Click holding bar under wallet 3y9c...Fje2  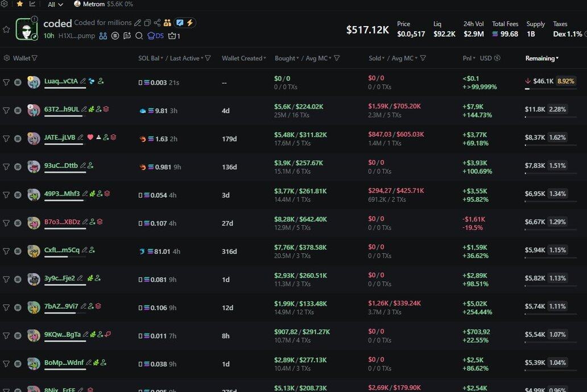click(x=65, y=285)
